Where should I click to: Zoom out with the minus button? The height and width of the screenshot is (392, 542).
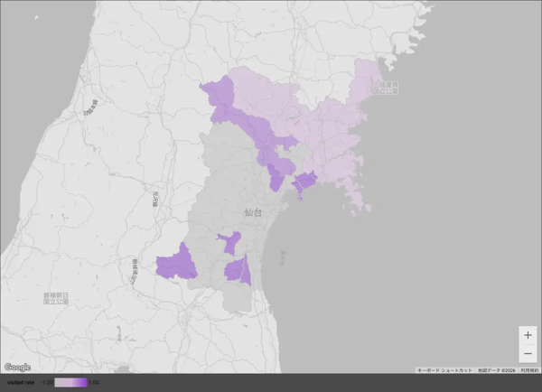pos(528,352)
